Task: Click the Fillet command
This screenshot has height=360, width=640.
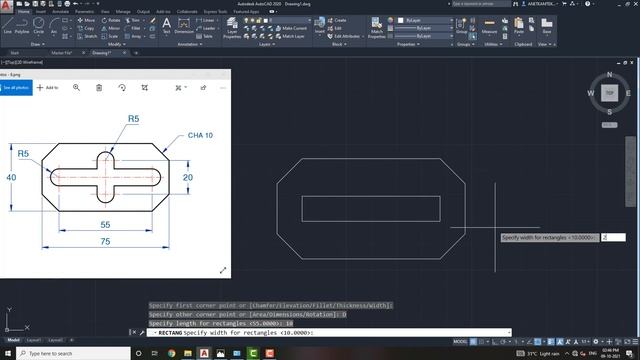Action: [133, 28]
